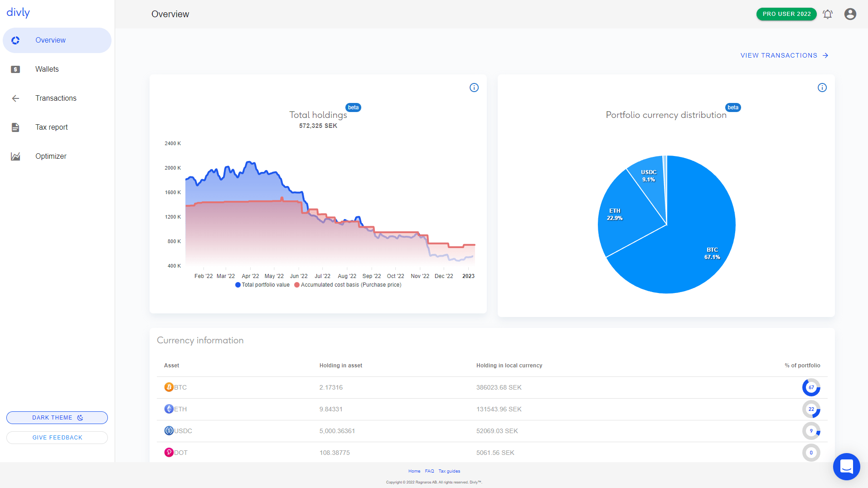Viewport: 868px width, 488px height.
Task: Click the ETH 22 percent donut indicator
Action: 811,409
